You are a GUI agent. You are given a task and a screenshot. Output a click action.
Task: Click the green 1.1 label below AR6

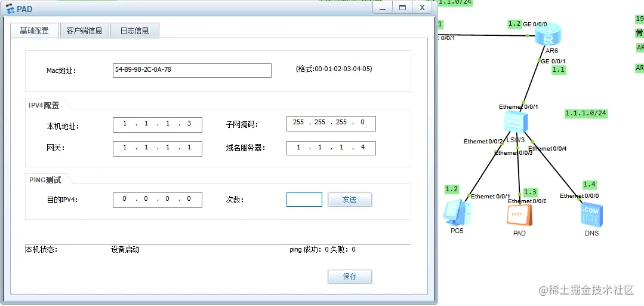(558, 70)
